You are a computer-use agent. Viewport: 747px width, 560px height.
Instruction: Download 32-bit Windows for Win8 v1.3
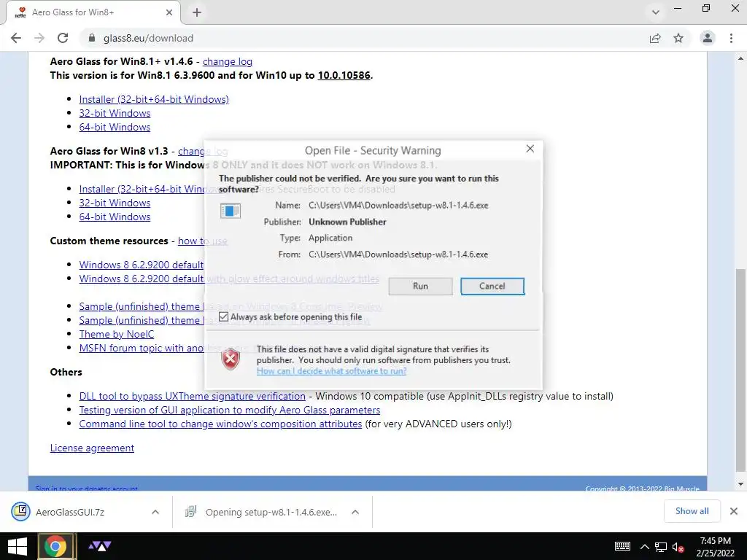115,203
